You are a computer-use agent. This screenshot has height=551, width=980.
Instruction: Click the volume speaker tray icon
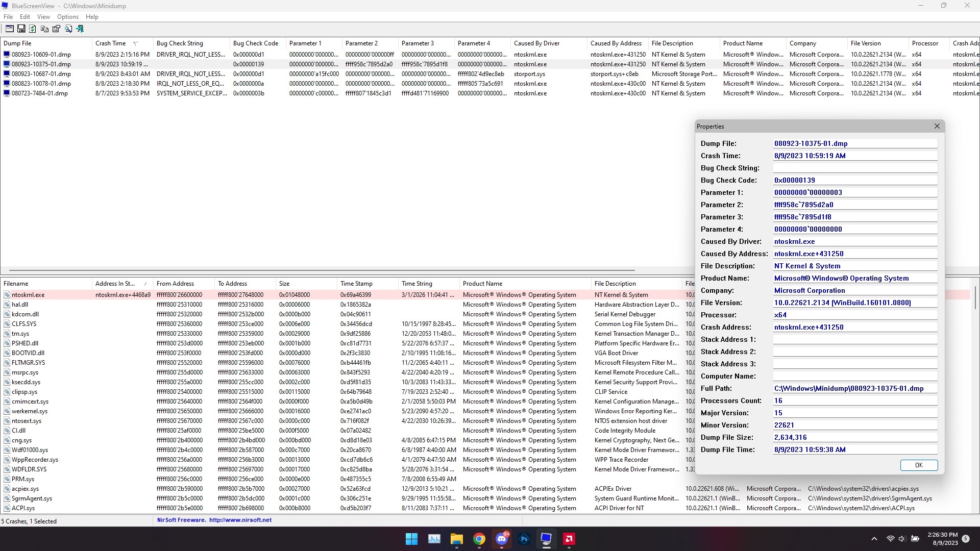point(902,539)
